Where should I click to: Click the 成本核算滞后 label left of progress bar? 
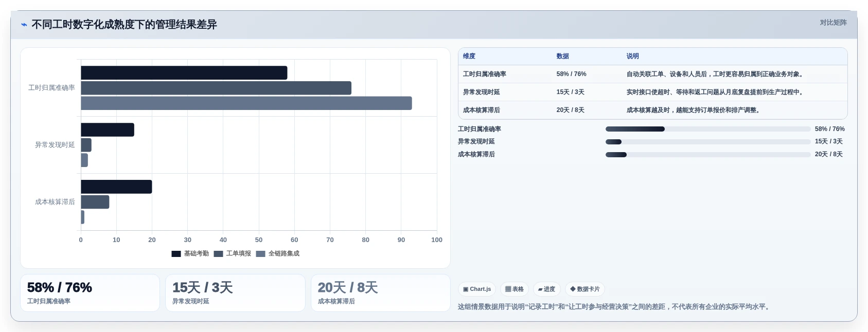point(476,155)
